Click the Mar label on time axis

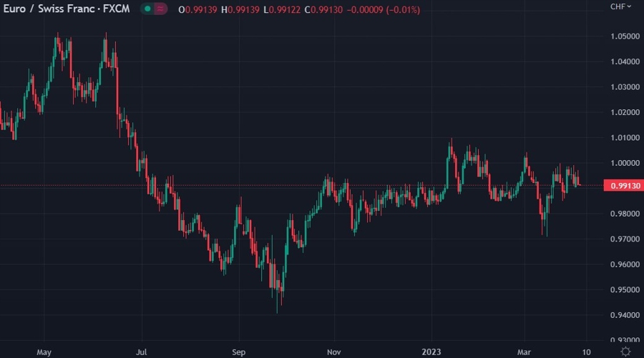(x=524, y=352)
